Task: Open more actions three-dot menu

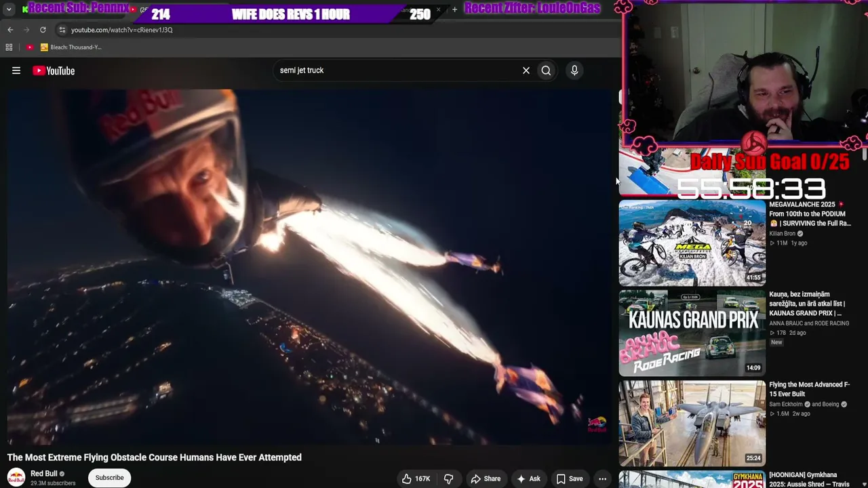Action: click(602, 479)
